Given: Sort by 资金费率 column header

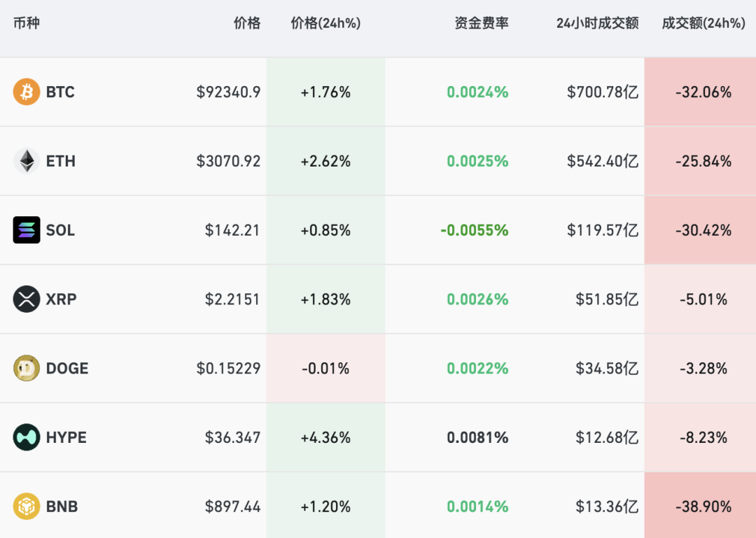Looking at the screenshot, I should tap(481, 23).
